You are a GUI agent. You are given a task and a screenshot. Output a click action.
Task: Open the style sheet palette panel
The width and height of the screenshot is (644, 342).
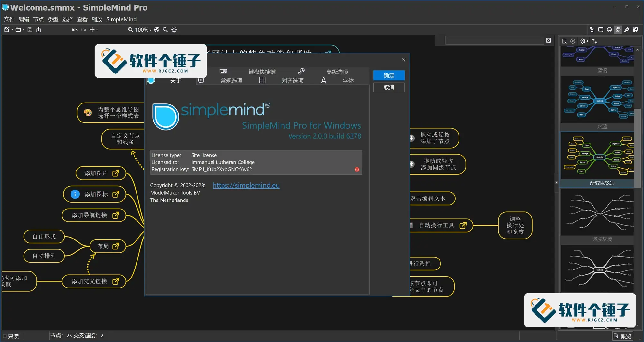(618, 30)
